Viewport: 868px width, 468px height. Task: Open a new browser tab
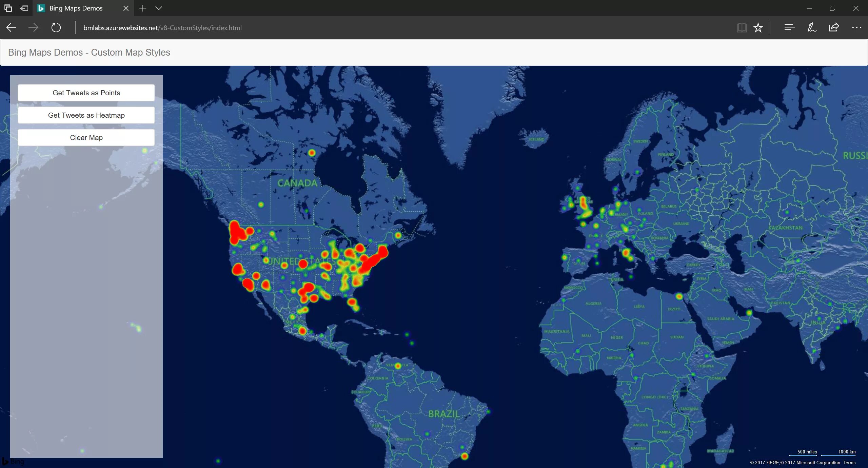point(143,8)
